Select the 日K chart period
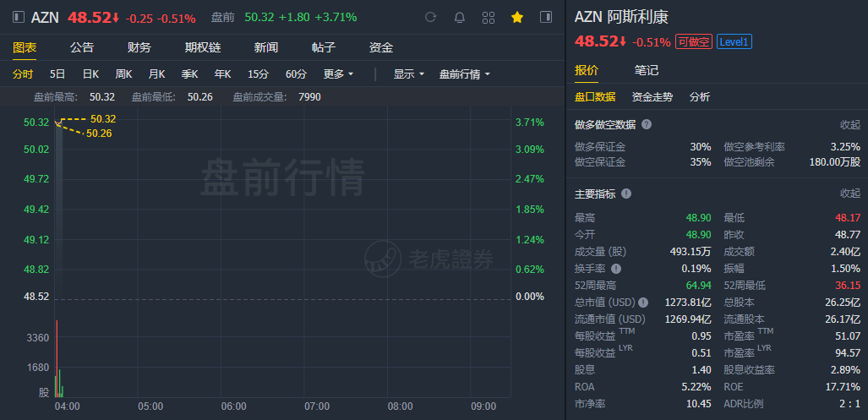Screen dimensions: 868x420 coord(90,74)
